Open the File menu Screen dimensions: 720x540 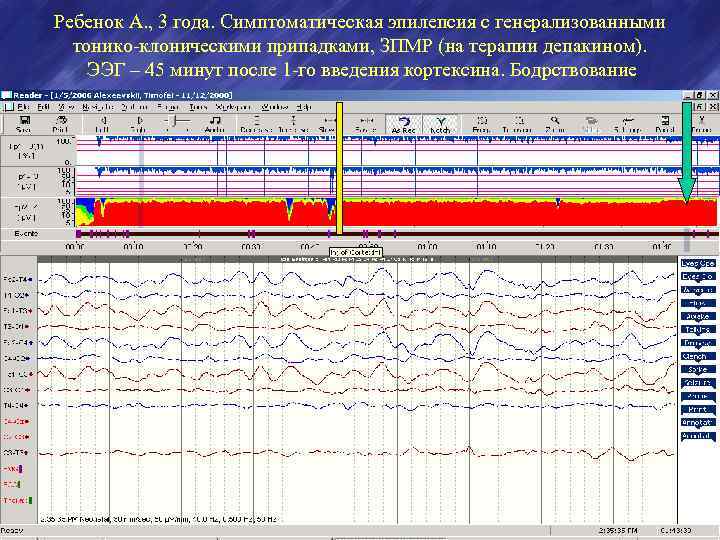pos(23,107)
